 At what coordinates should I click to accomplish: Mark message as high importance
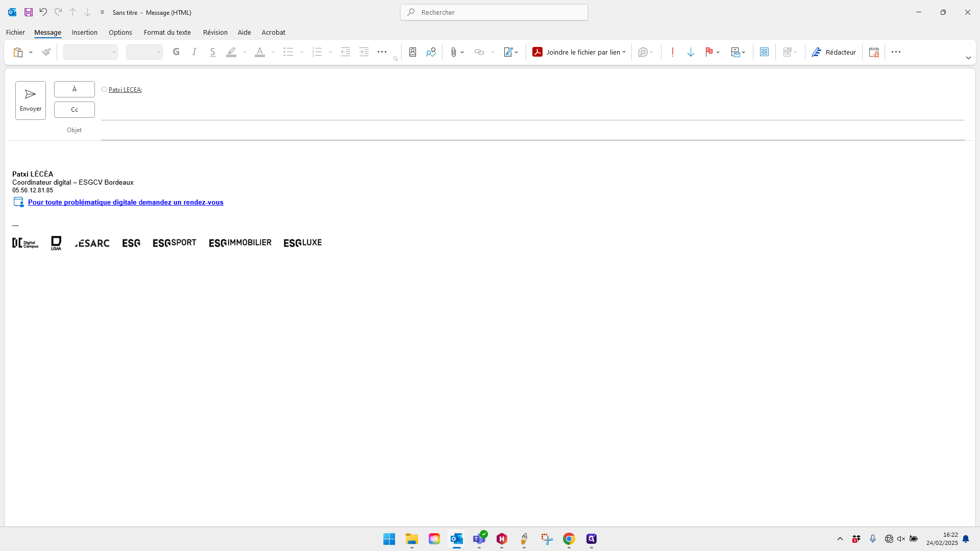673,52
